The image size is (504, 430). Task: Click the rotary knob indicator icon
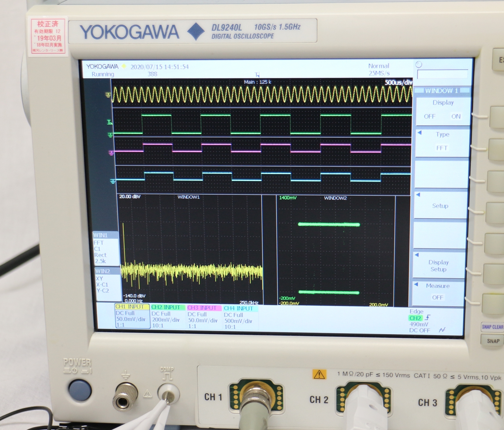pyautogui.click(x=419, y=65)
